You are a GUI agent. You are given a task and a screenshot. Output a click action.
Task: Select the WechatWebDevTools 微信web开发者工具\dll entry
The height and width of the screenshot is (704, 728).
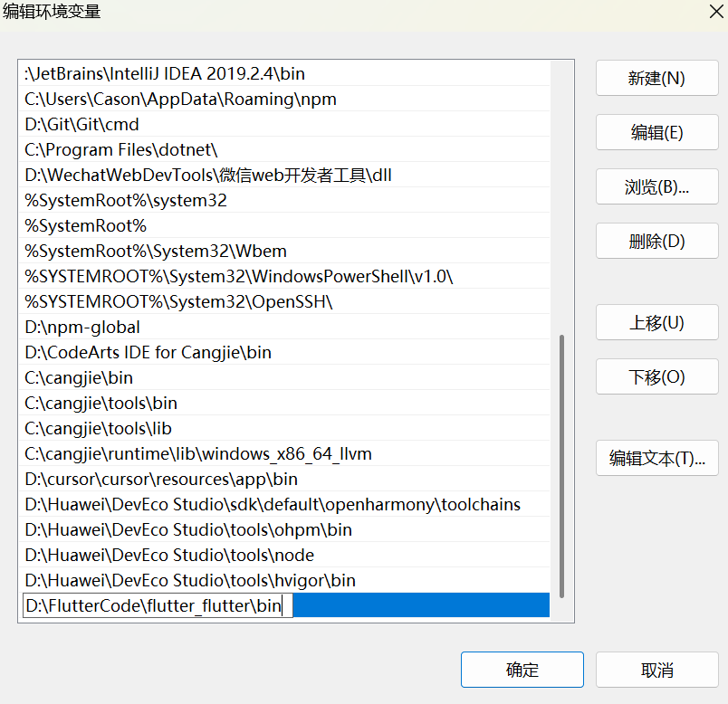tap(284, 175)
